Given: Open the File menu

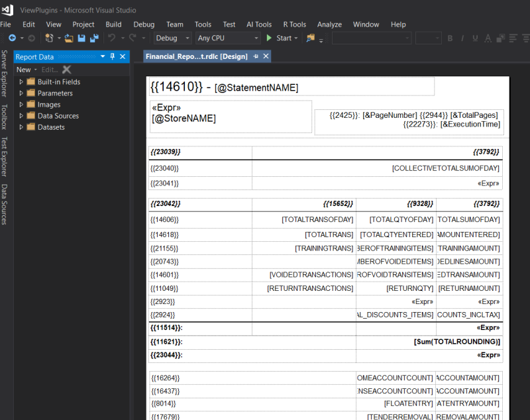Looking at the screenshot, I should pos(5,25).
